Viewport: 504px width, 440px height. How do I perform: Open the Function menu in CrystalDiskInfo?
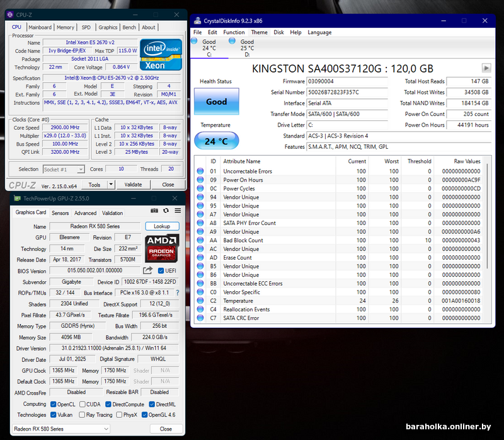click(234, 32)
